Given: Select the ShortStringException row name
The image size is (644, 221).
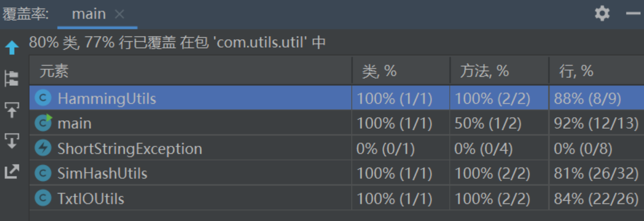Looking at the screenshot, I should click(x=130, y=148).
